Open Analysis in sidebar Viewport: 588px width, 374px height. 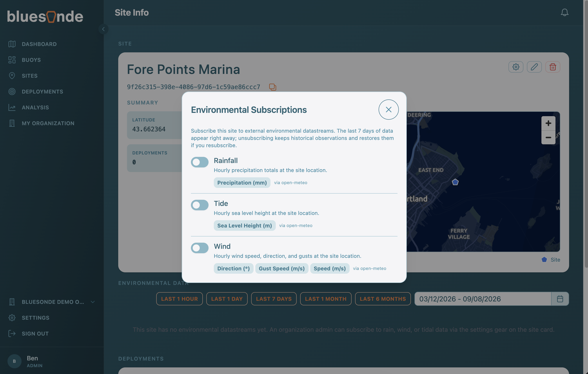(x=35, y=108)
